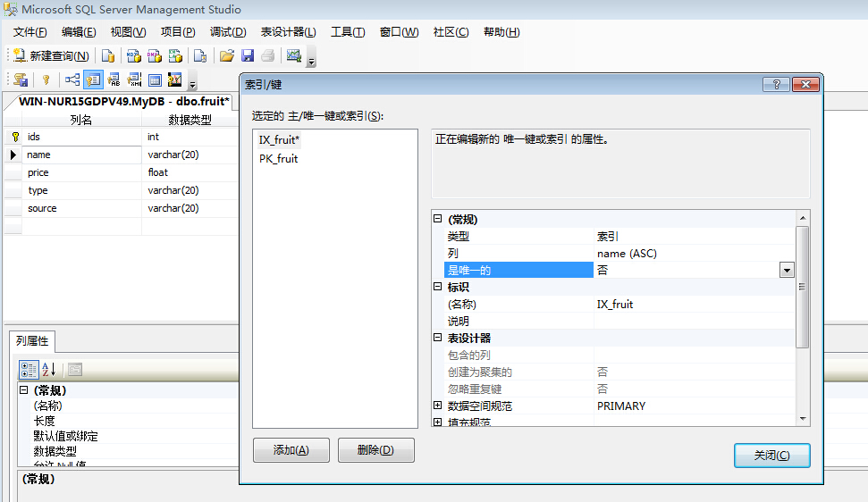Click scroll-up arrow of properties grid
868x502 pixels.
[x=803, y=218]
